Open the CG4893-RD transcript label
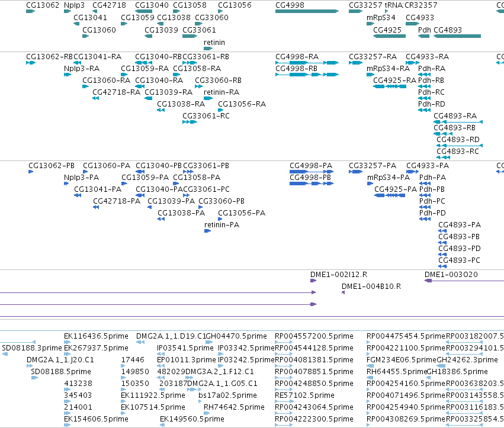The width and height of the screenshot is (504, 428). click(x=458, y=140)
